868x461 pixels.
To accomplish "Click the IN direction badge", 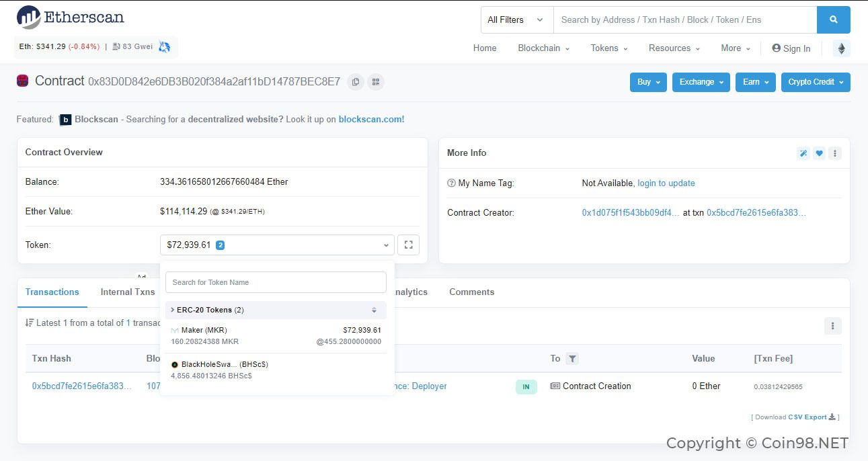I will tap(526, 387).
